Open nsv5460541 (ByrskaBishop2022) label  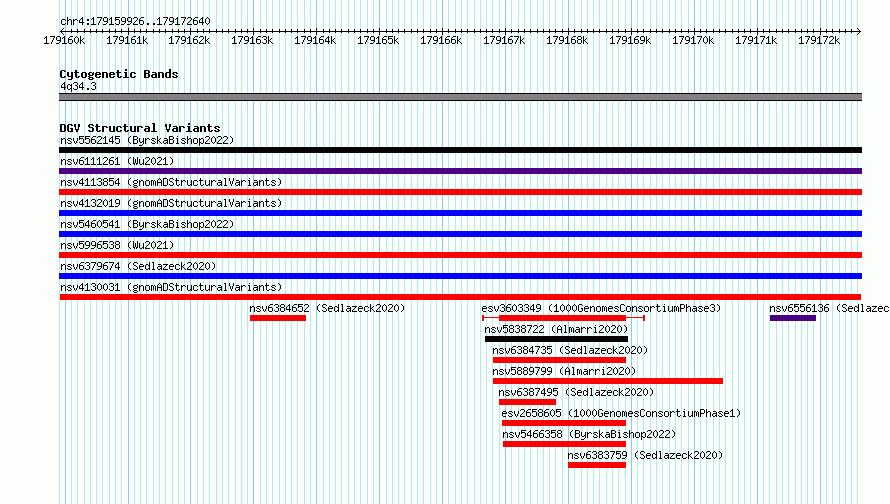point(147,224)
